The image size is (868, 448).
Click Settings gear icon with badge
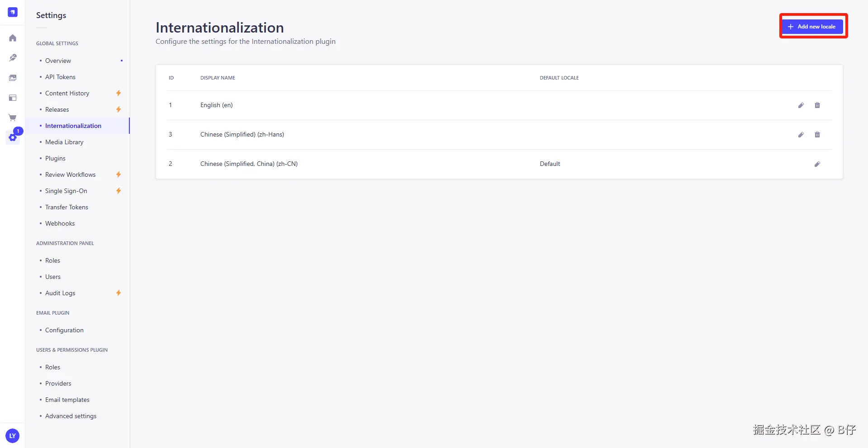[13, 137]
